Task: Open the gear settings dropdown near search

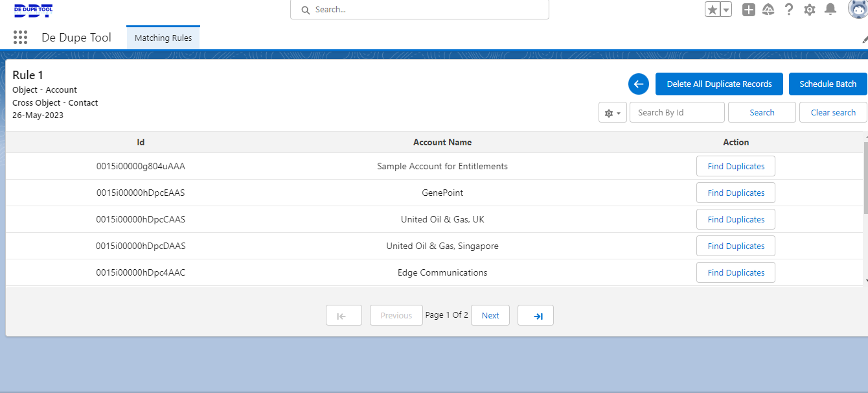Action: [612, 113]
